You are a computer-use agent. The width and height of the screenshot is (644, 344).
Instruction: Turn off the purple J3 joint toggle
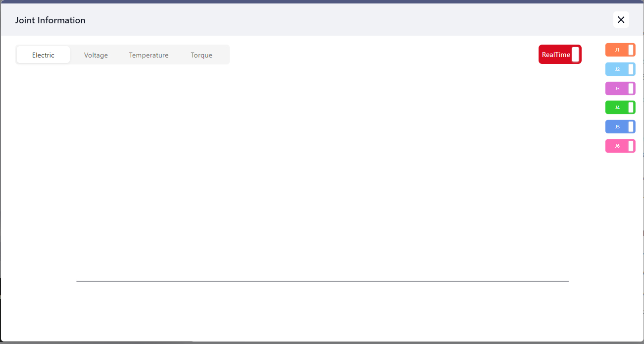620,89
